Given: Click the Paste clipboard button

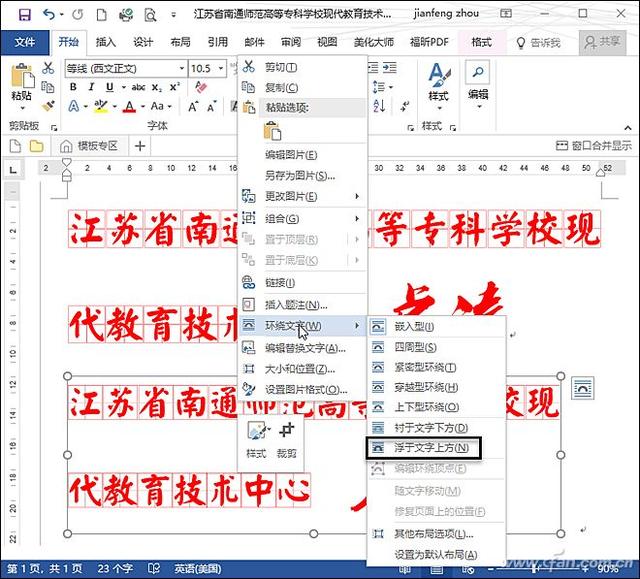Looking at the screenshot, I should coord(22,87).
